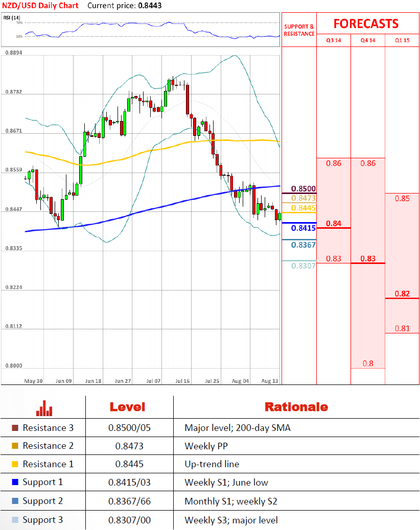Click the Q3 14 median forecast 0.84
This screenshot has width=420, height=530.
334,224
